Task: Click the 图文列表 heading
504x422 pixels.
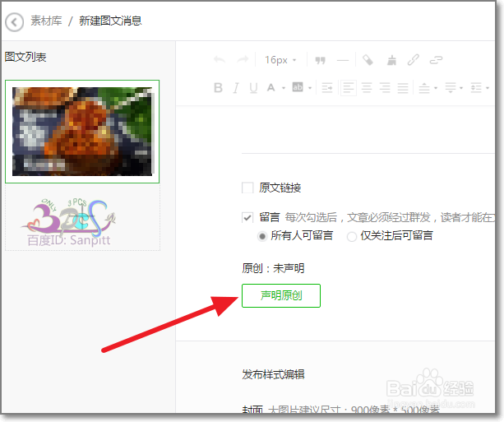Action: [x=25, y=57]
